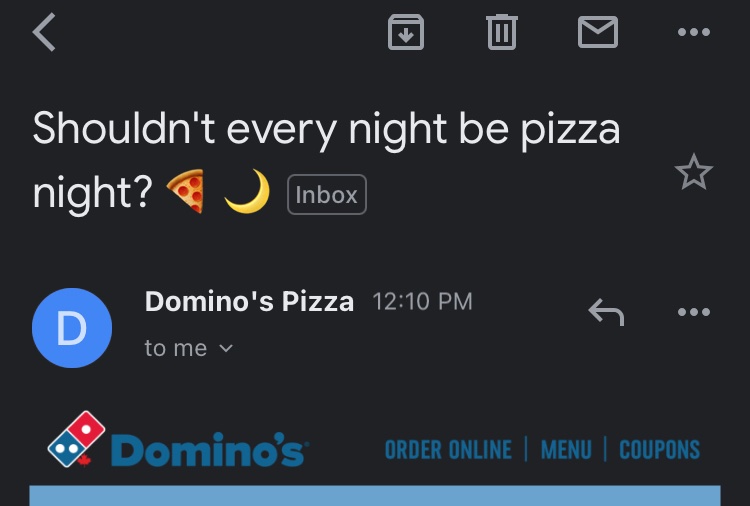Open the blue D sender avatar
The height and width of the screenshot is (506, 750).
coord(72,328)
